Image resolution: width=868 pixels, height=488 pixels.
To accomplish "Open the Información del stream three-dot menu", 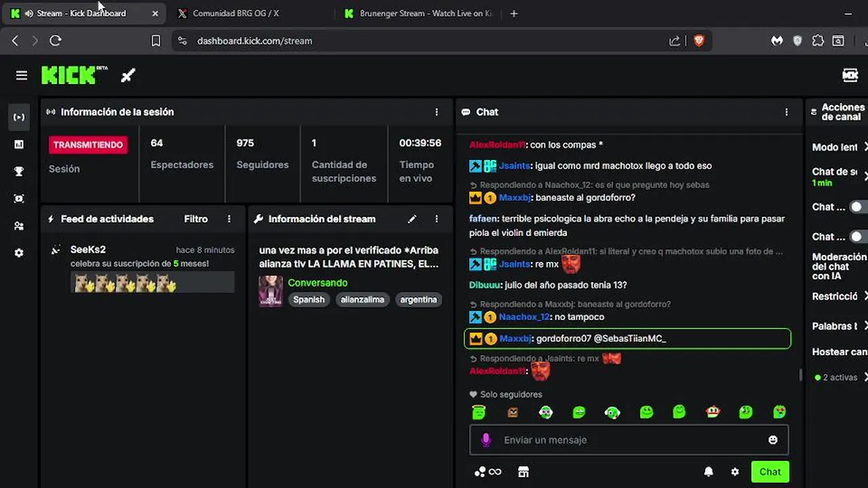I will click(437, 219).
